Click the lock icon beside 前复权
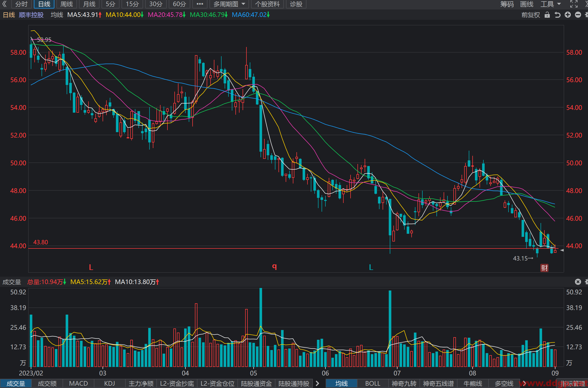Image resolution: width=588 pixels, height=388 pixels. pyautogui.click(x=547, y=15)
